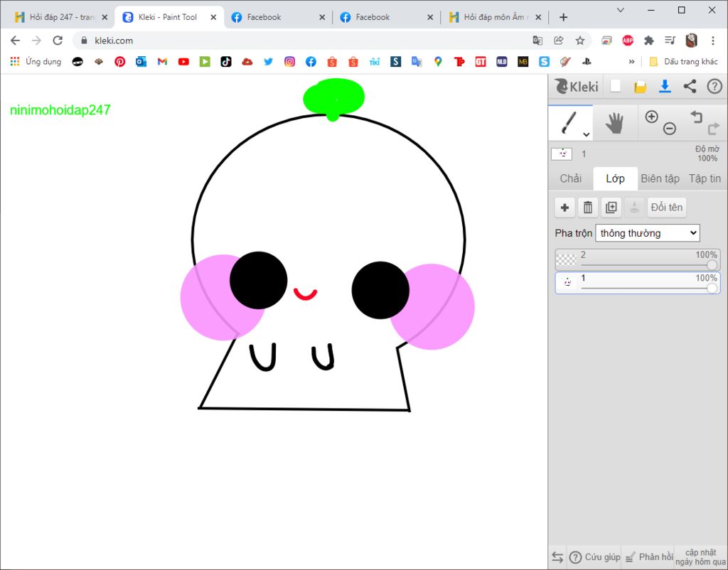Open the Extensions puzzle menu

tap(648, 41)
